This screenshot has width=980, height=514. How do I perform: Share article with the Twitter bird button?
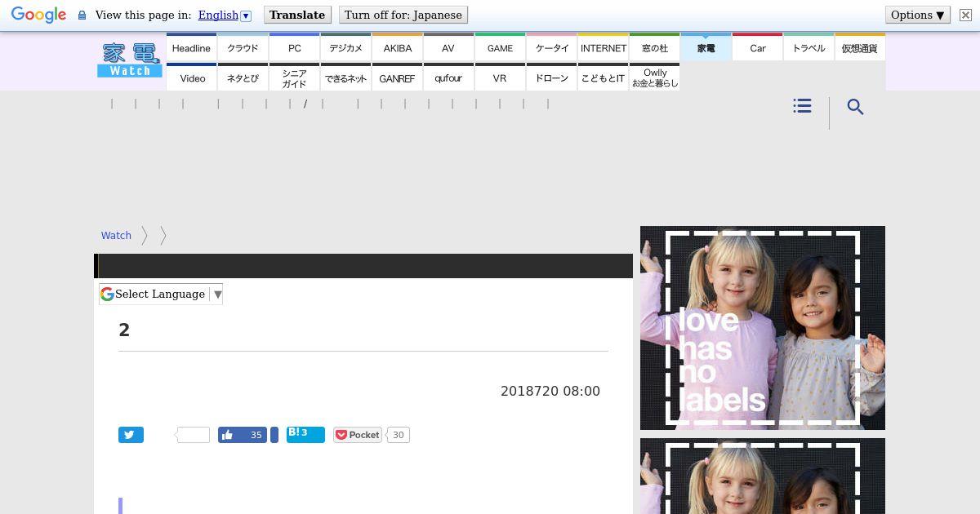tap(131, 435)
